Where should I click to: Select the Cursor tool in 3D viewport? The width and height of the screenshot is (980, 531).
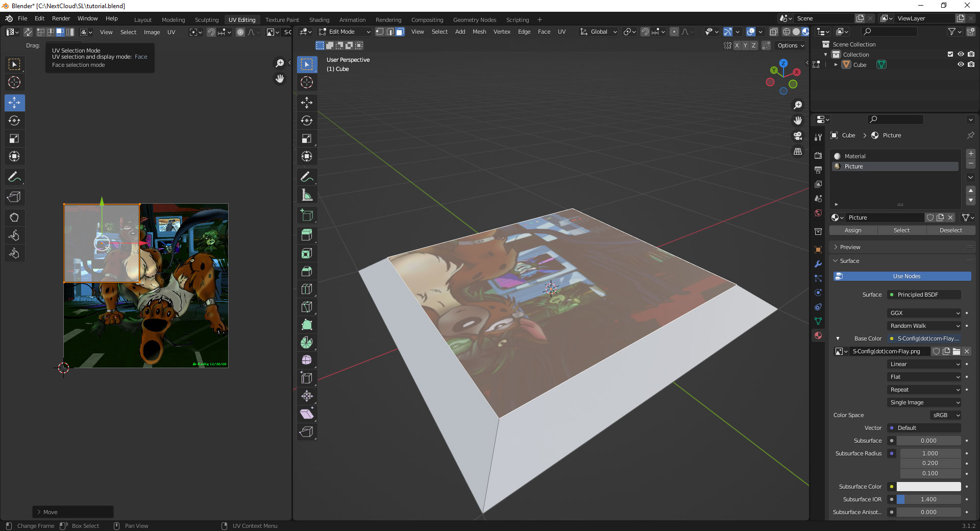point(307,82)
